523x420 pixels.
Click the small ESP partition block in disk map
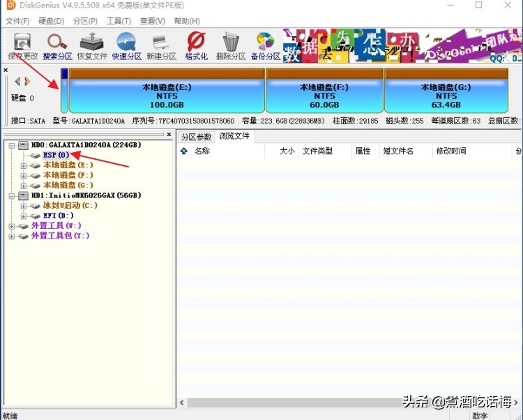tap(64, 91)
